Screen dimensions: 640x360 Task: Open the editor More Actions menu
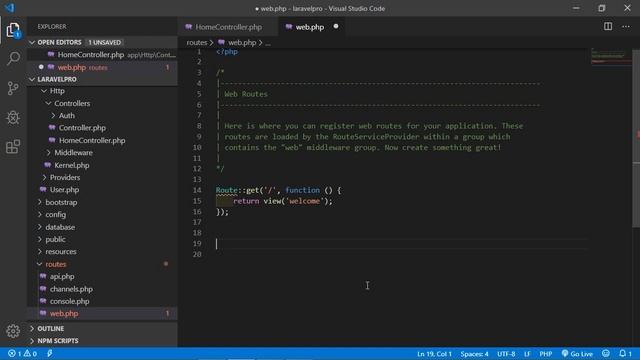pos(626,27)
